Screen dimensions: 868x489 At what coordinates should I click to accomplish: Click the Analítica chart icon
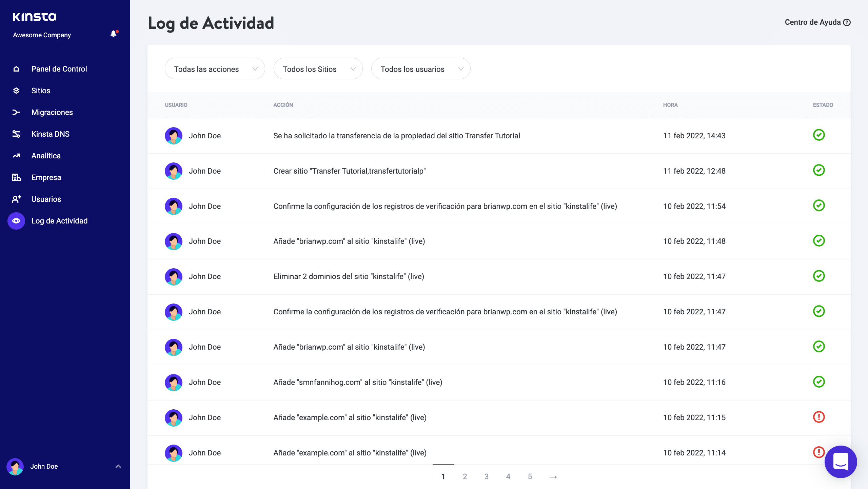pos(16,156)
